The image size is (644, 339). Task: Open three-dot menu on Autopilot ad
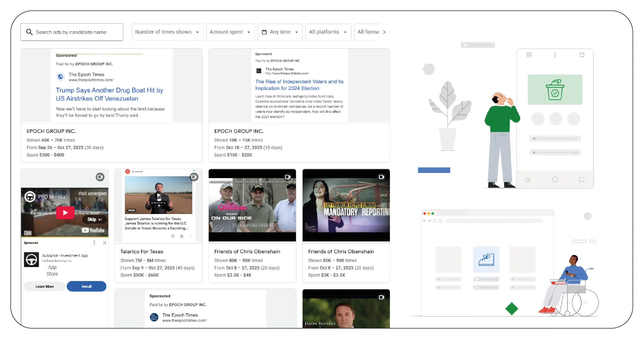(94, 243)
